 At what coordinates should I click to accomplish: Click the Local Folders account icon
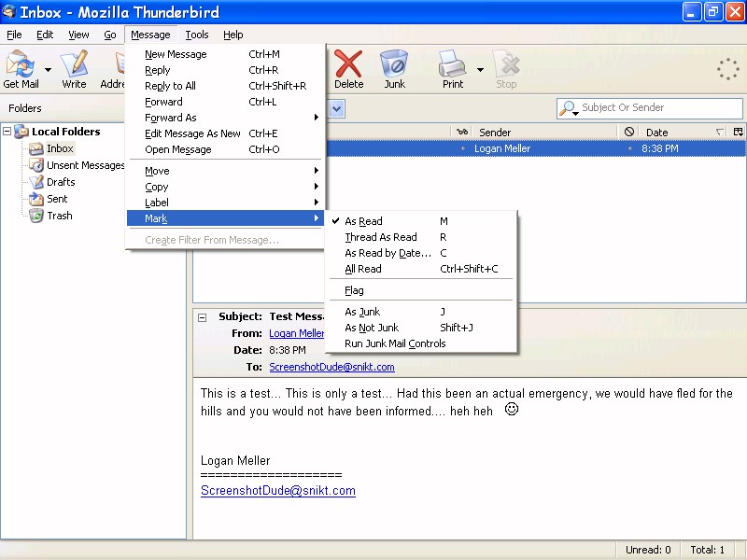[x=21, y=132]
